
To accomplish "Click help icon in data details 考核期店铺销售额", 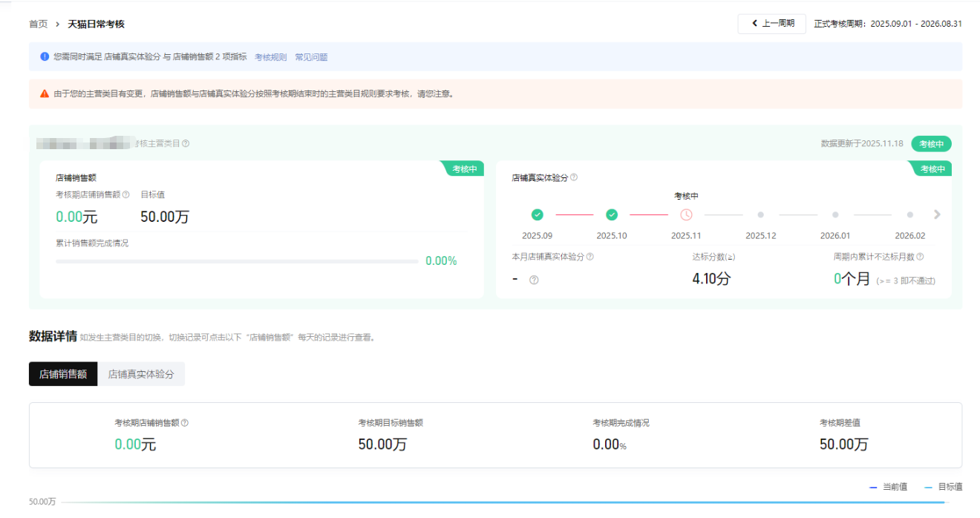I will coord(185,423).
